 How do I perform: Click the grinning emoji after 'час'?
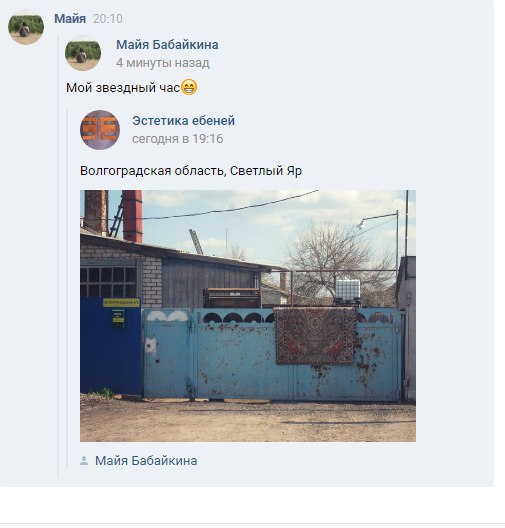(189, 87)
